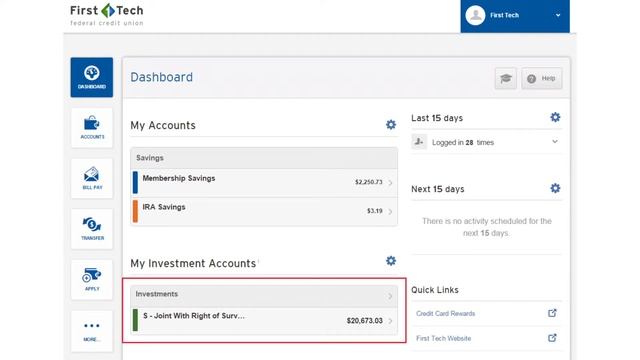The height and width of the screenshot is (360, 640).
Task: Click the First Tech logo
Action: click(x=107, y=15)
